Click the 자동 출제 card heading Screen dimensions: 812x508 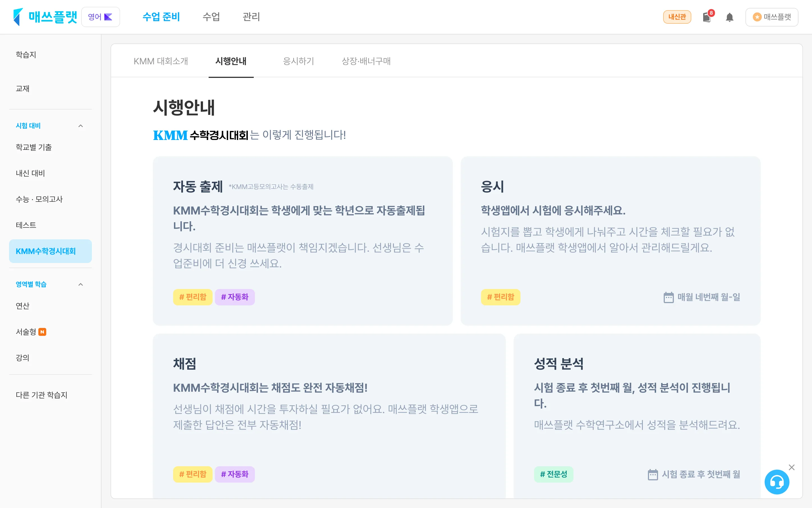pyautogui.click(x=198, y=187)
